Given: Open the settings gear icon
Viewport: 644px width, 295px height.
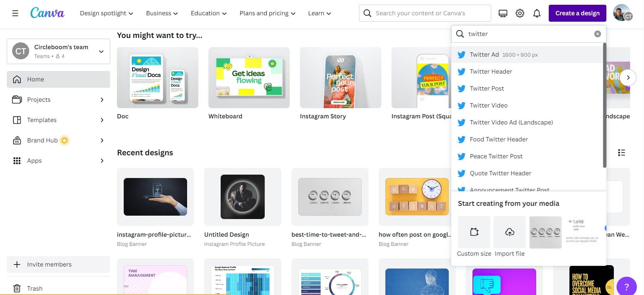Looking at the screenshot, I should coord(520,13).
